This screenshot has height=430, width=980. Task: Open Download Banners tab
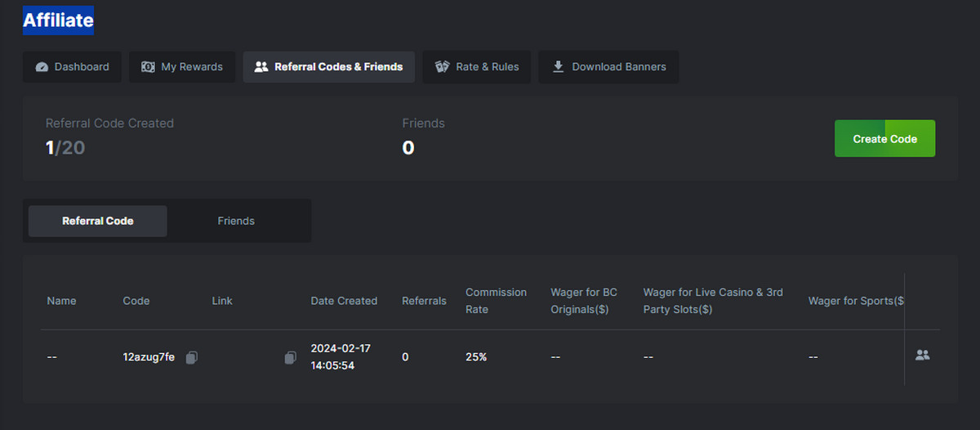click(x=608, y=67)
